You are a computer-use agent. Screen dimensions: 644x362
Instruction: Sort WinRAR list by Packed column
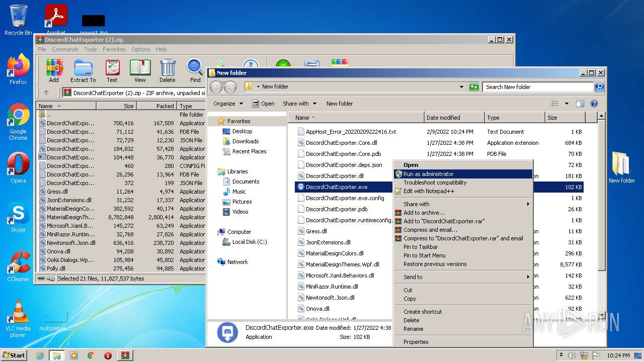pyautogui.click(x=156, y=106)
